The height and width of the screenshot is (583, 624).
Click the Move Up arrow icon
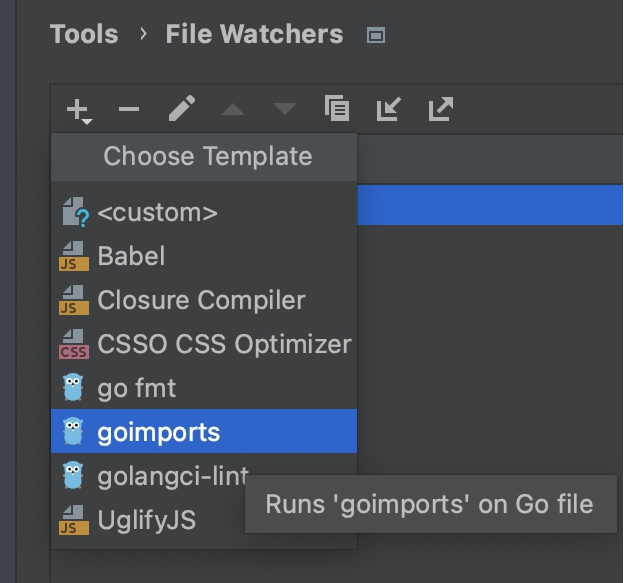(233, 109)
